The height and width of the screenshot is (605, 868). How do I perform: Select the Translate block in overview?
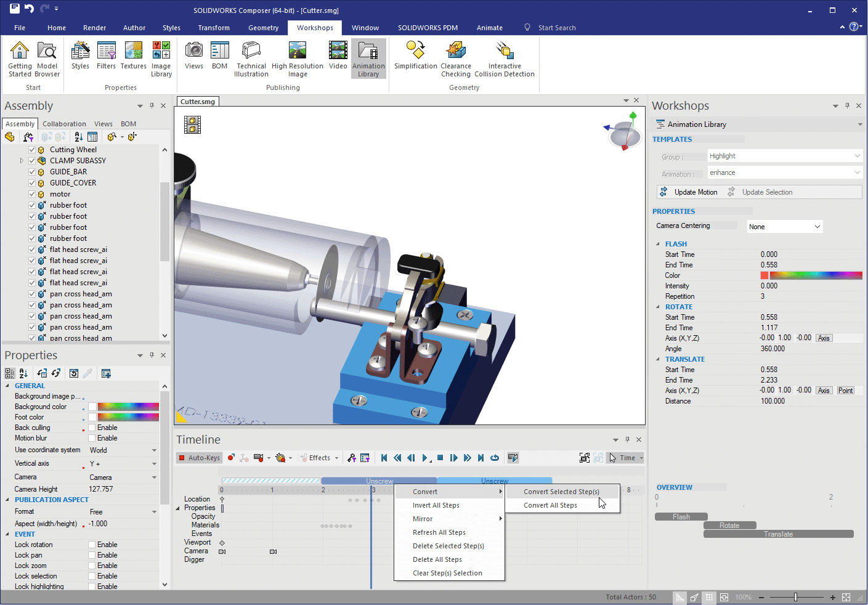tap(779, 534)
